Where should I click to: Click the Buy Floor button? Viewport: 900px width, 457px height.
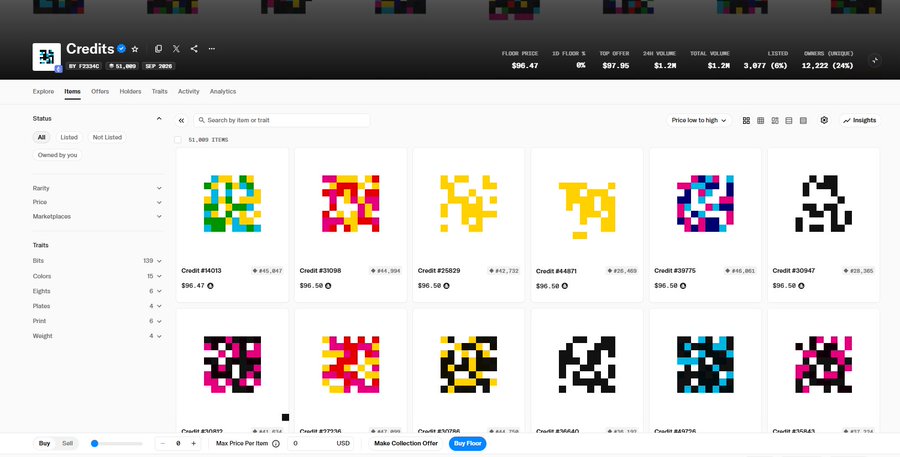coord(467,444)
